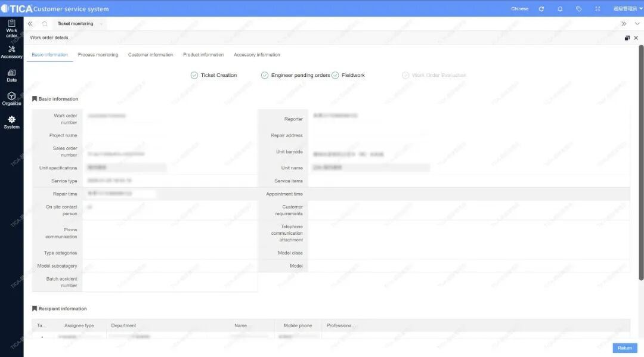
Task: Open the Accessory module in sidebar
Action: tap(11, 52)
